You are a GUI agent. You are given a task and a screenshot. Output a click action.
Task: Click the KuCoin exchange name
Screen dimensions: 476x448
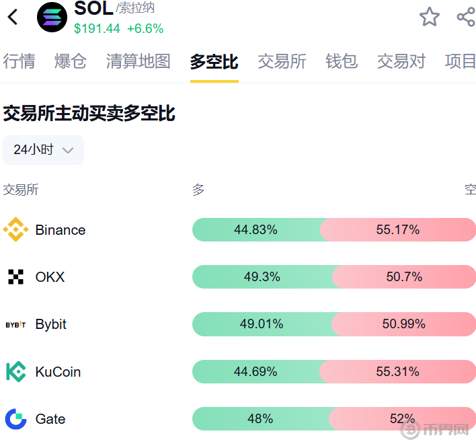58,371
